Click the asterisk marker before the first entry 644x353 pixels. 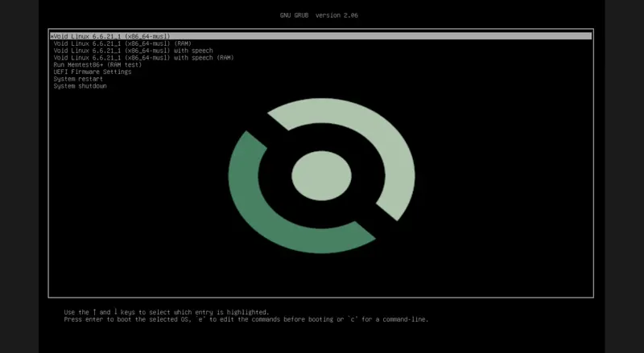(x=52, y=36)
